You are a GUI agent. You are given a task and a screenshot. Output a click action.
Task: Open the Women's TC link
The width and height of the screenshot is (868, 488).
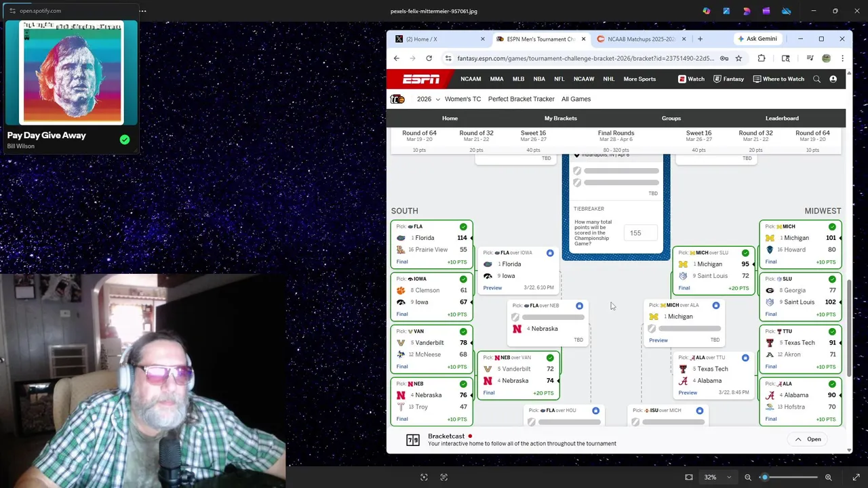point(462,99)
